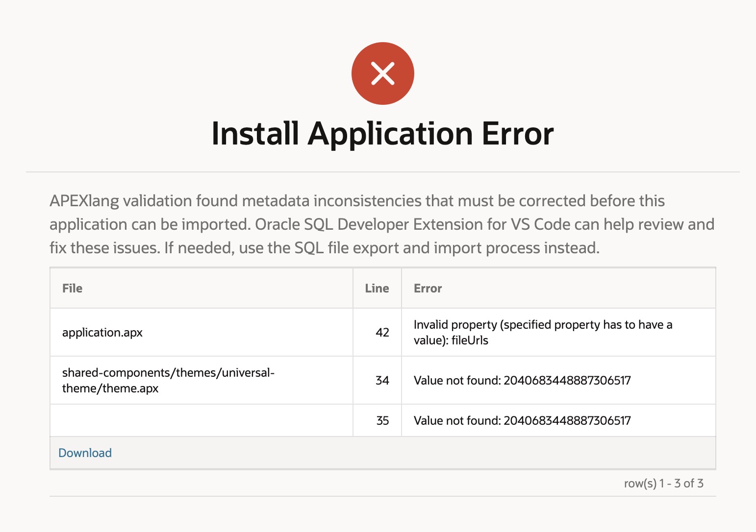Click line number 42 cell

377,332
